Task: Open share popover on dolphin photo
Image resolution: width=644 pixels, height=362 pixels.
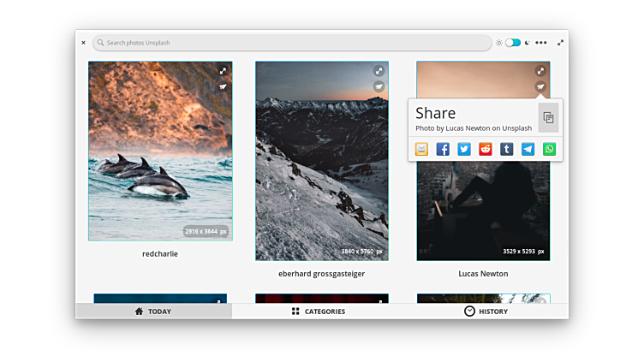Action: 223,86
